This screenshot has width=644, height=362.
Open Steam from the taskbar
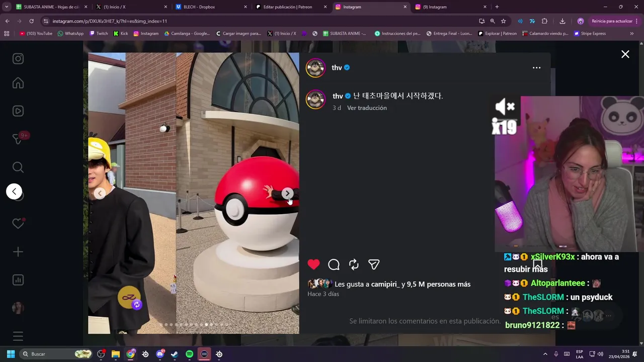click(175, 354)
